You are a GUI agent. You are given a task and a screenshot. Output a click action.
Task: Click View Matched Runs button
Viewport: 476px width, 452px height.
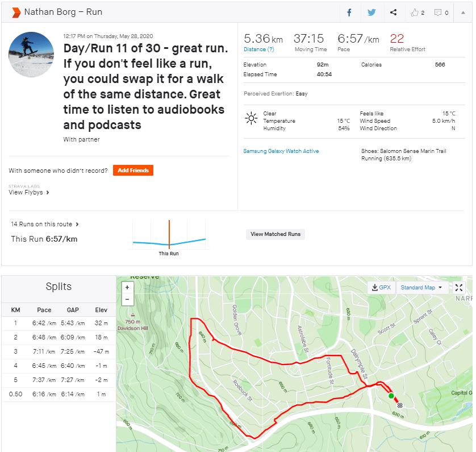point(275,234)
